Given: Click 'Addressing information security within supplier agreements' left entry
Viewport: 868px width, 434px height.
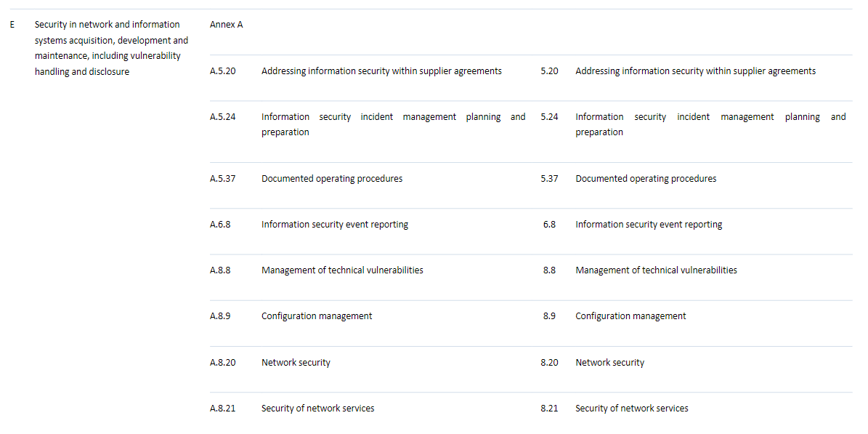Looking at the screenshot, I should 381,71.
